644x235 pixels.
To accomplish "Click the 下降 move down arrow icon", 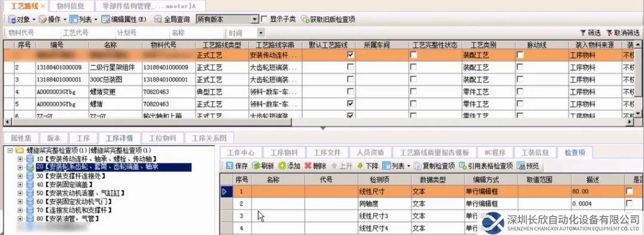I will [360, 166].
